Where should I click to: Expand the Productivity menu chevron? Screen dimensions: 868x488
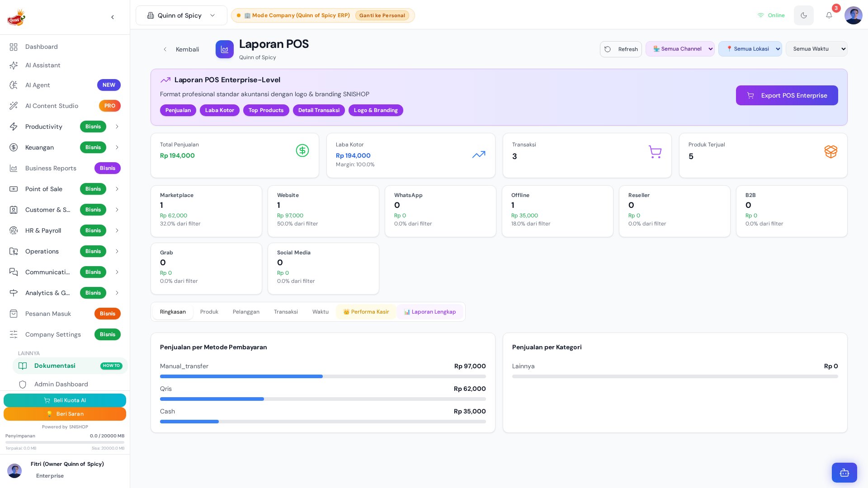point(117,127)
